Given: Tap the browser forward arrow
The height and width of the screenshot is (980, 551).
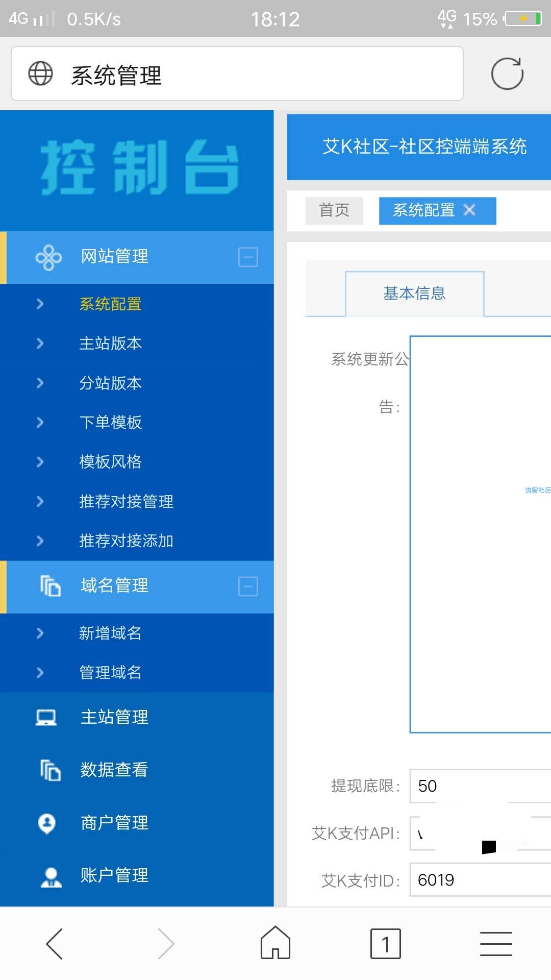Looking at the screenshot, I should click(166, 944).
